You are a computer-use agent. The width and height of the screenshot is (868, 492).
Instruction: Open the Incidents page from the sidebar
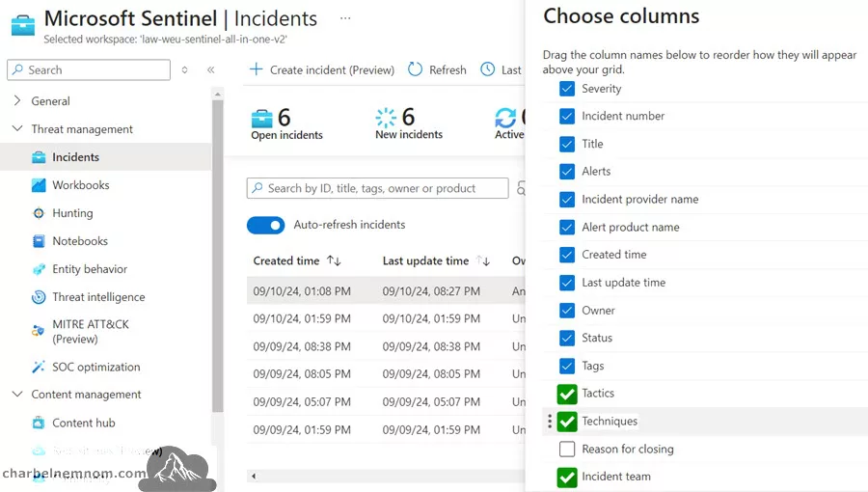click(106, 157)
